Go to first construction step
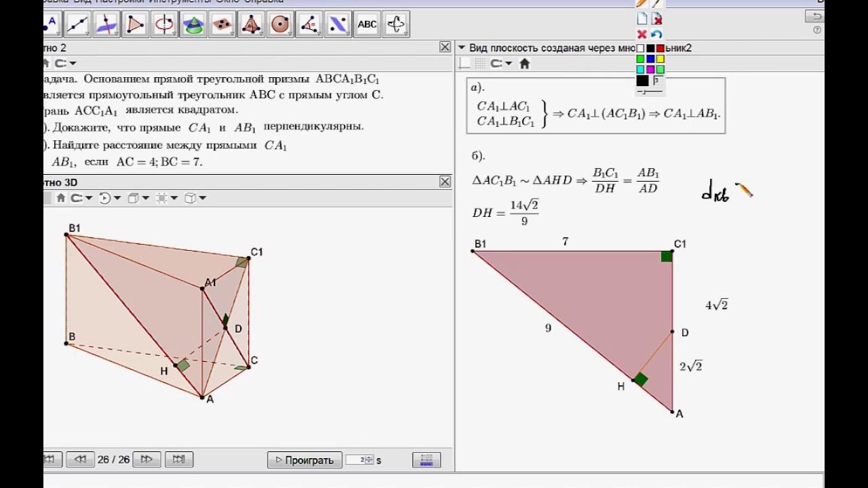The image size is (868, 488). click(x=52, y=460)
